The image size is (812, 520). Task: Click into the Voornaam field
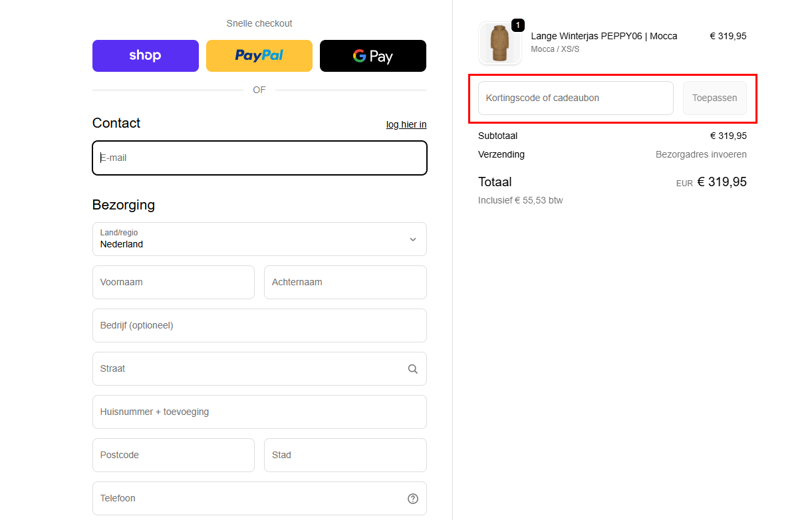[x=173, y=283]
